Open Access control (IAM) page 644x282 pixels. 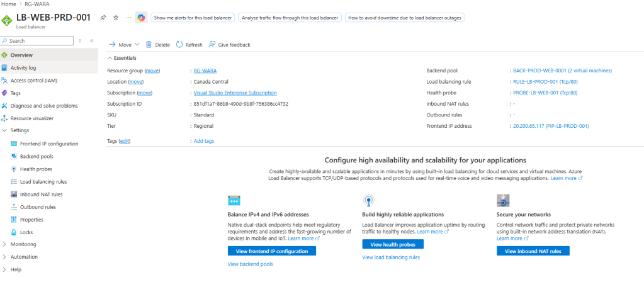33,81
